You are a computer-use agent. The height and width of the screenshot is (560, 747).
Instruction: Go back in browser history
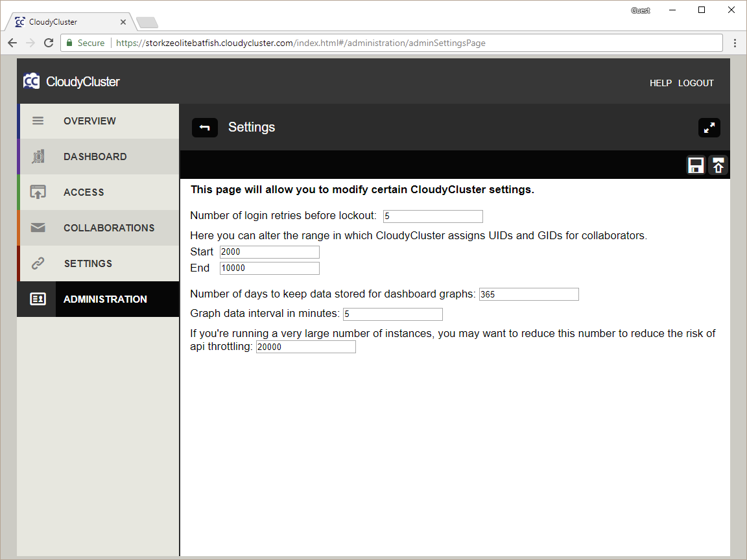coord(12,43)
